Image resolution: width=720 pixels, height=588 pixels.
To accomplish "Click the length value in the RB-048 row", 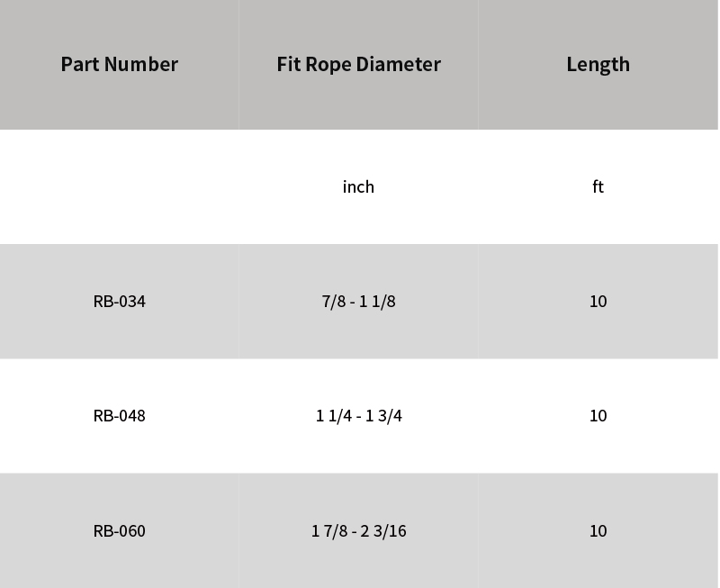I will (598, 415).
